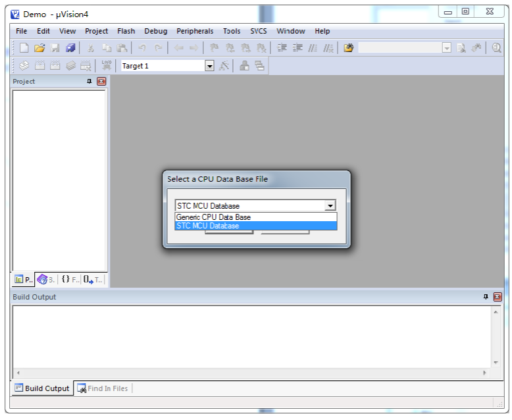Click the Comment Selection icon

[x=313, y=48]
